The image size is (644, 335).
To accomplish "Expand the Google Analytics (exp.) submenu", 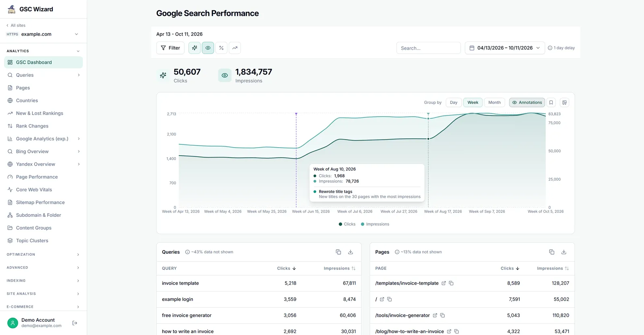I will coord(79,139).
